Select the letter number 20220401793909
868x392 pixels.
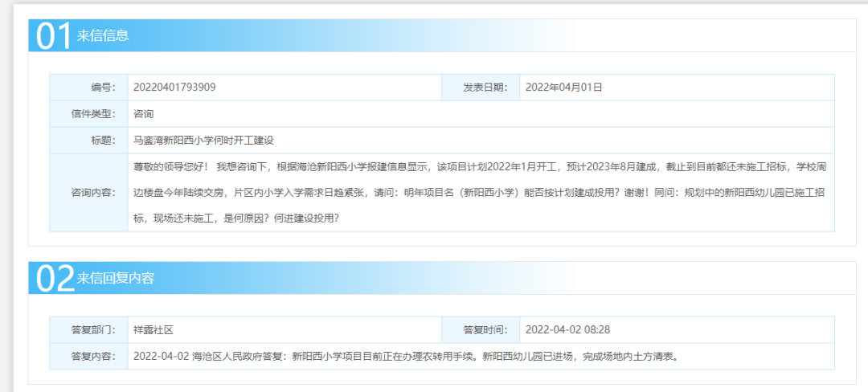(x=174, y=88)
